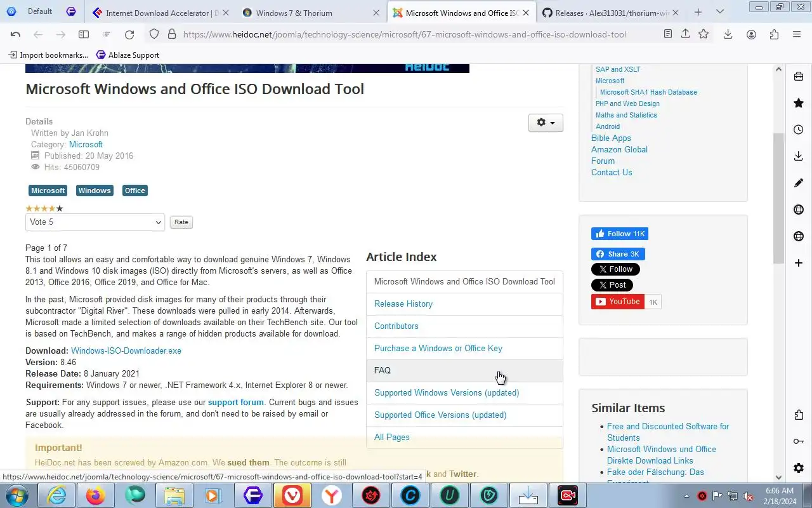The width and height of the screenshot is (812, 508).
Task: Click the X Post button
Action: point(612,285)
